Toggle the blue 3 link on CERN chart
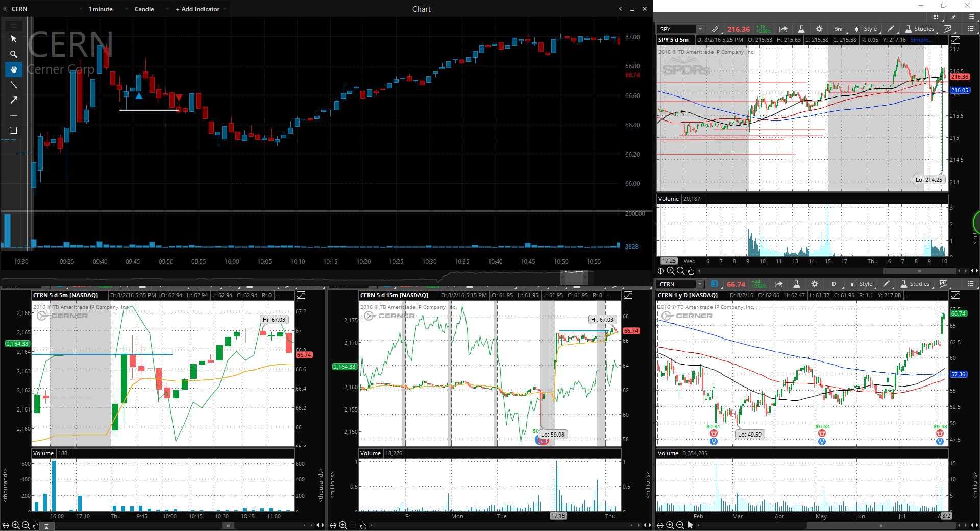 (x=714, y=284)
